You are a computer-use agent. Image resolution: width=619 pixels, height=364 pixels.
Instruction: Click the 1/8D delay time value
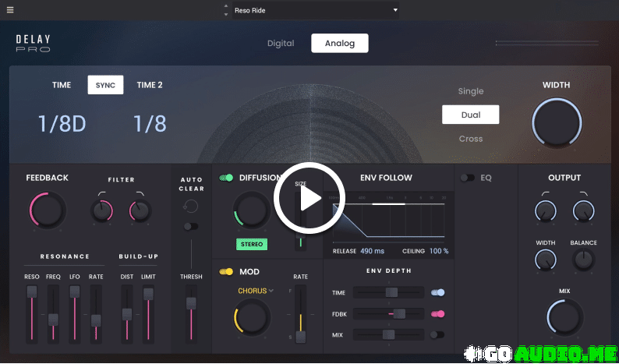62,124
